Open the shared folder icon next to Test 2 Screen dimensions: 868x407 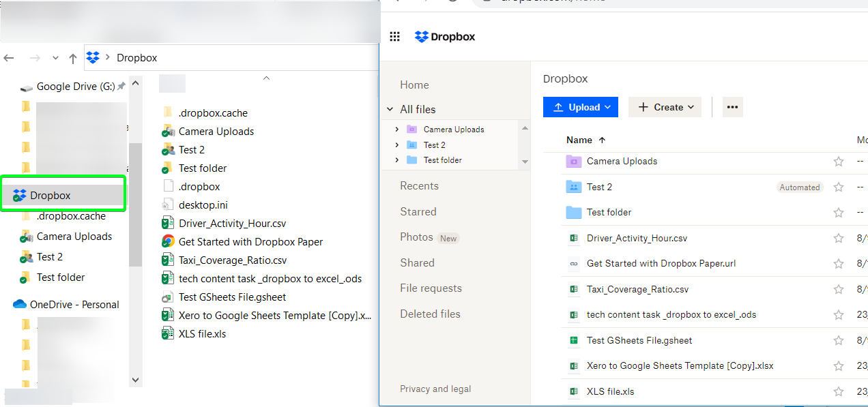[573, 187]
